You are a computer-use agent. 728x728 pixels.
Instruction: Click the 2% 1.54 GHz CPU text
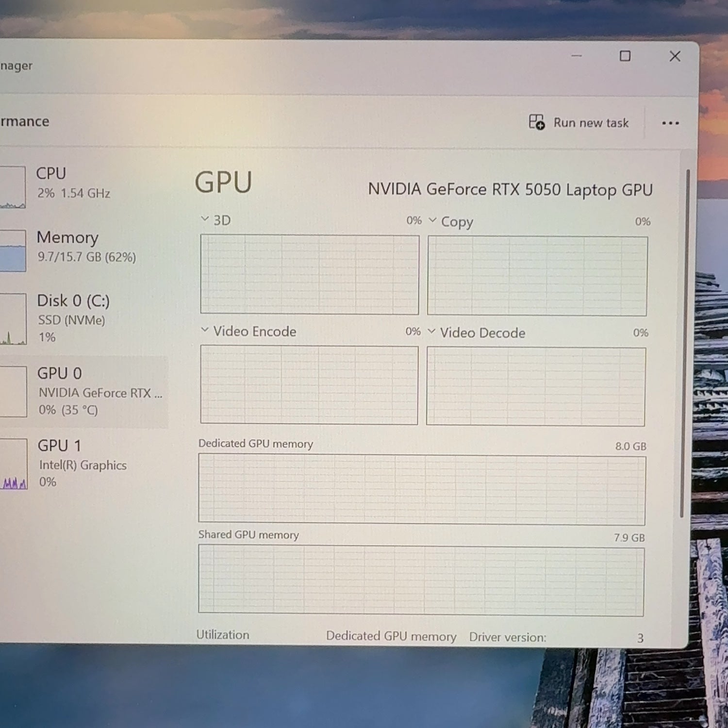[x=74, y=193]
